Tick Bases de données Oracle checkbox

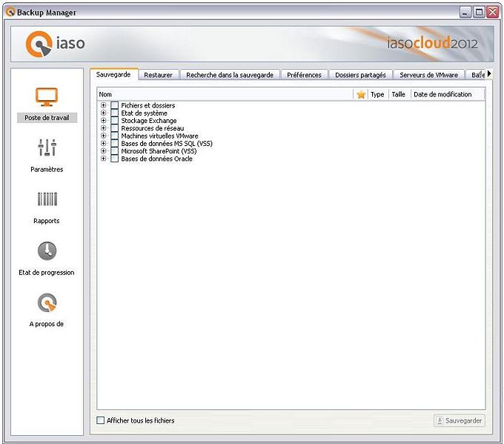click(114, 159)
